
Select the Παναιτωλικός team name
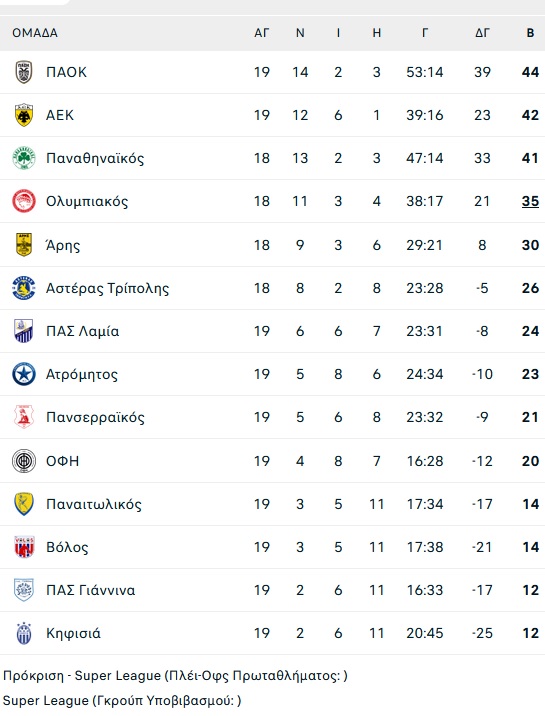click(94, 504)
